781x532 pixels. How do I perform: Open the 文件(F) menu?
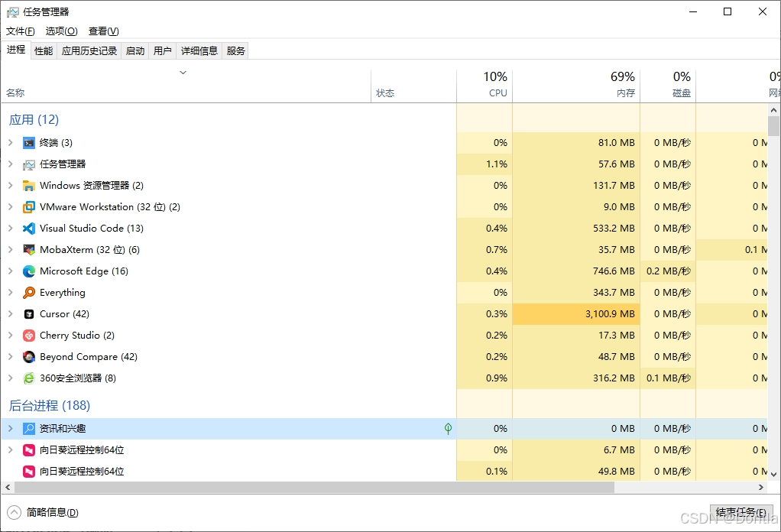point(21,31)
